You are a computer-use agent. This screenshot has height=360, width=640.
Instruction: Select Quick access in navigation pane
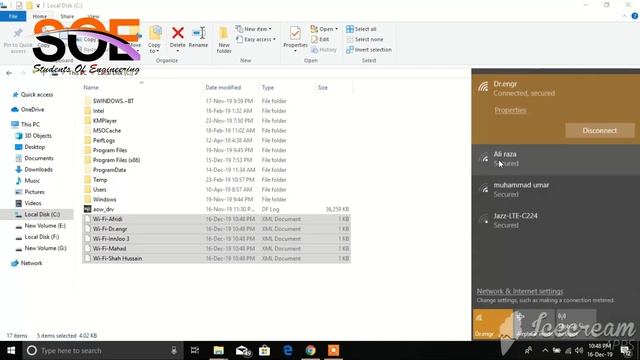point(33,94)
